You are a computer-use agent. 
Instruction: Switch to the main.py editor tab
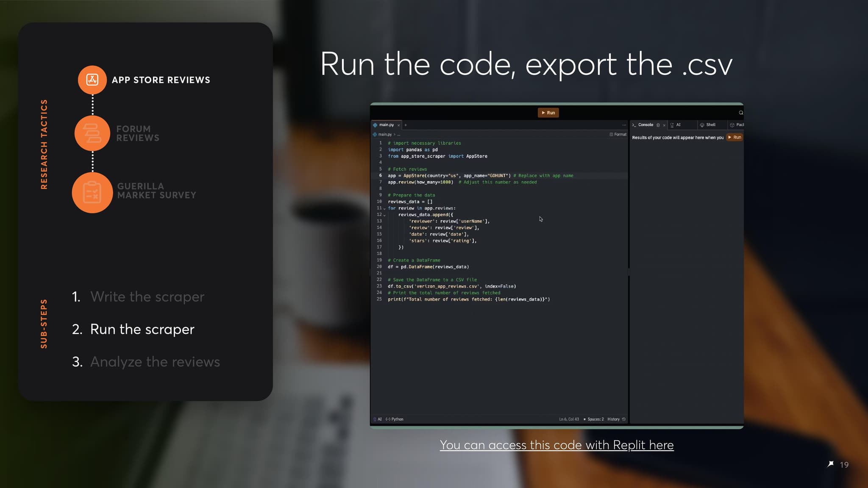[386, 125]
